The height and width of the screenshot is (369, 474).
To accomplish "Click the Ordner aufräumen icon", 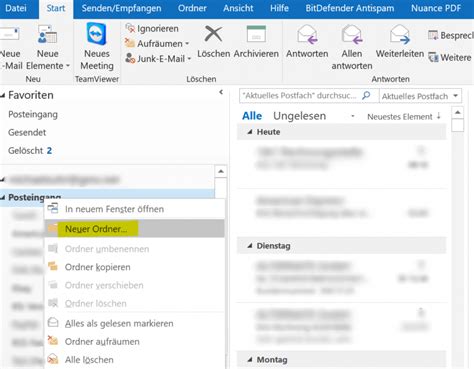I will pyautogui.click(x=53, y=341).
